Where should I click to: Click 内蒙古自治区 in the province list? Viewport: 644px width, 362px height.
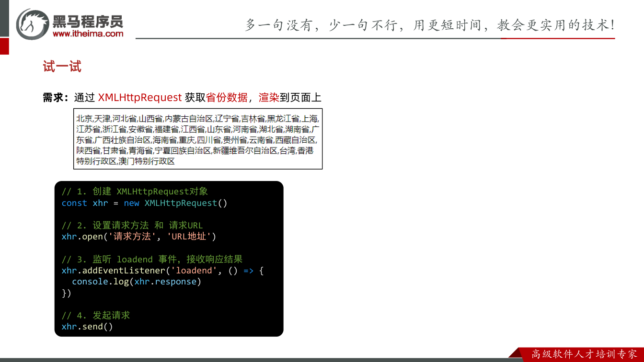click(188, 118)
